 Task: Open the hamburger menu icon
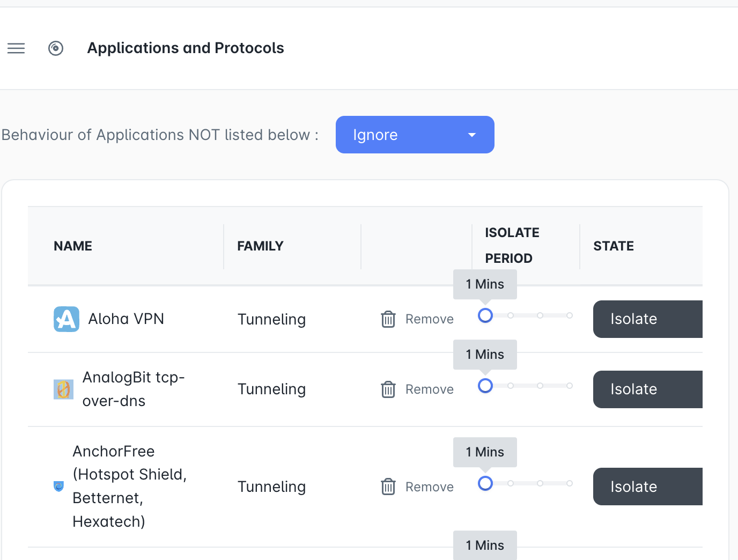(x=16, y=48)
